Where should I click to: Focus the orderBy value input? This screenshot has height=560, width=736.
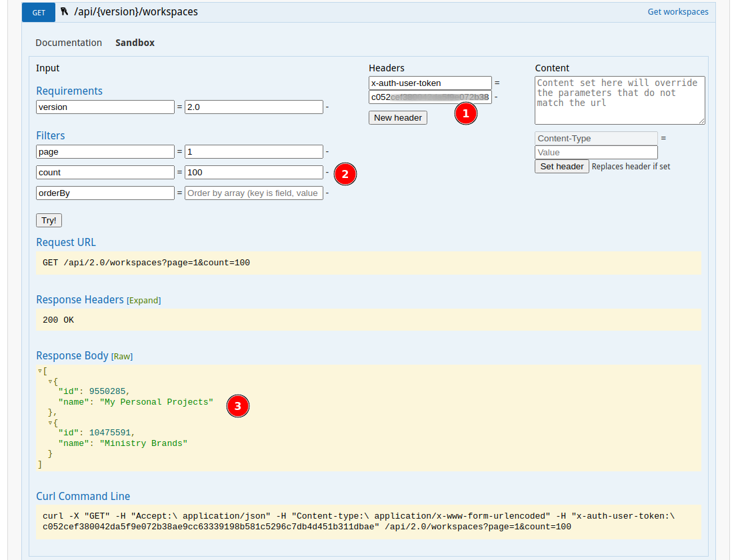[x=254, y=193]
